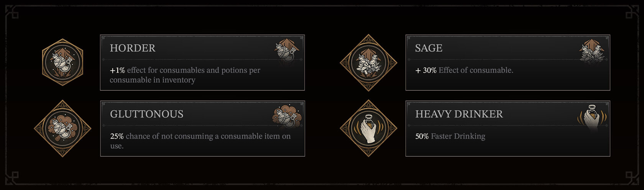Image resolution: width=644 pixels, height=190 pixels.
Task: Click small herb icon inside Sage card
Action: click(592, 51)
